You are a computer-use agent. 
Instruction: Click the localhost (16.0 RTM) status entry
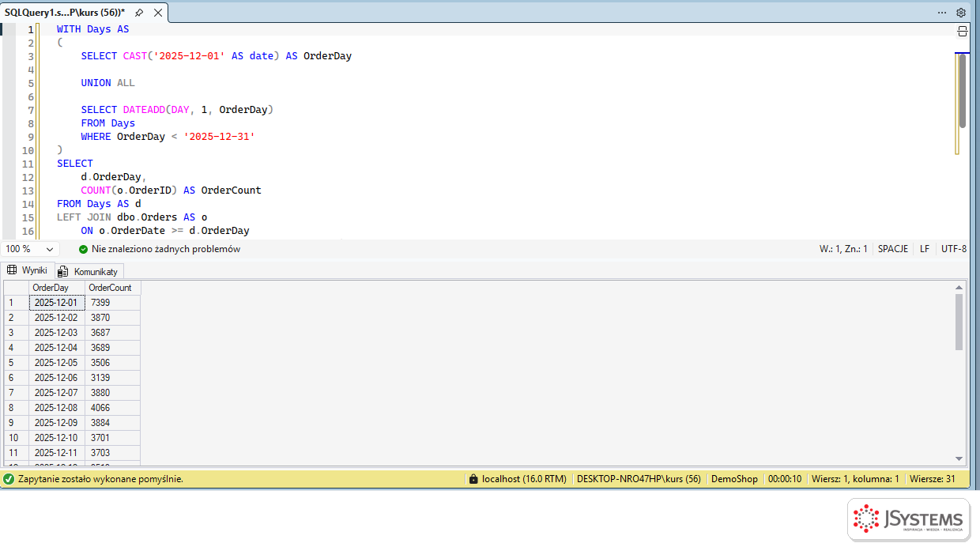(524, 479)
